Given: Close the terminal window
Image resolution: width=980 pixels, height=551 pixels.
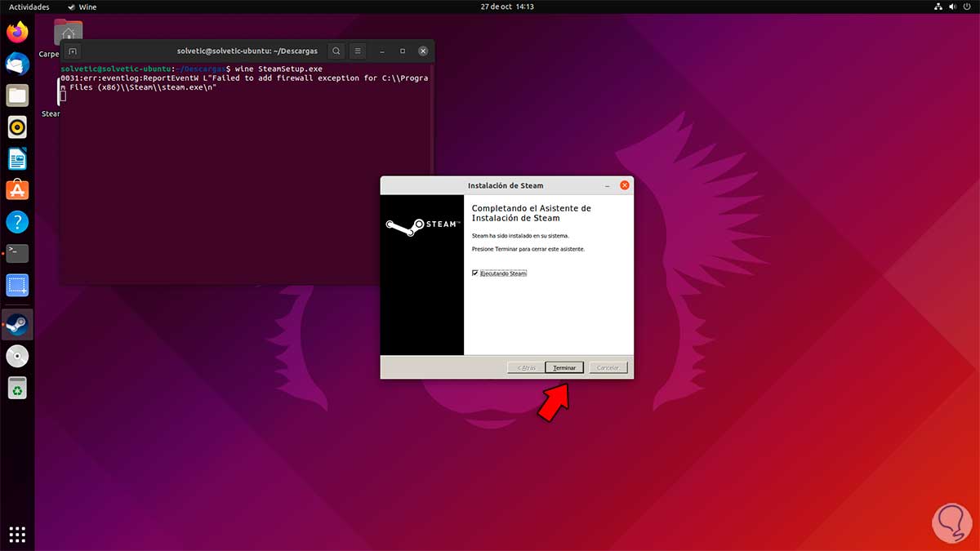Looking at the screenshot, I should 422,51.
